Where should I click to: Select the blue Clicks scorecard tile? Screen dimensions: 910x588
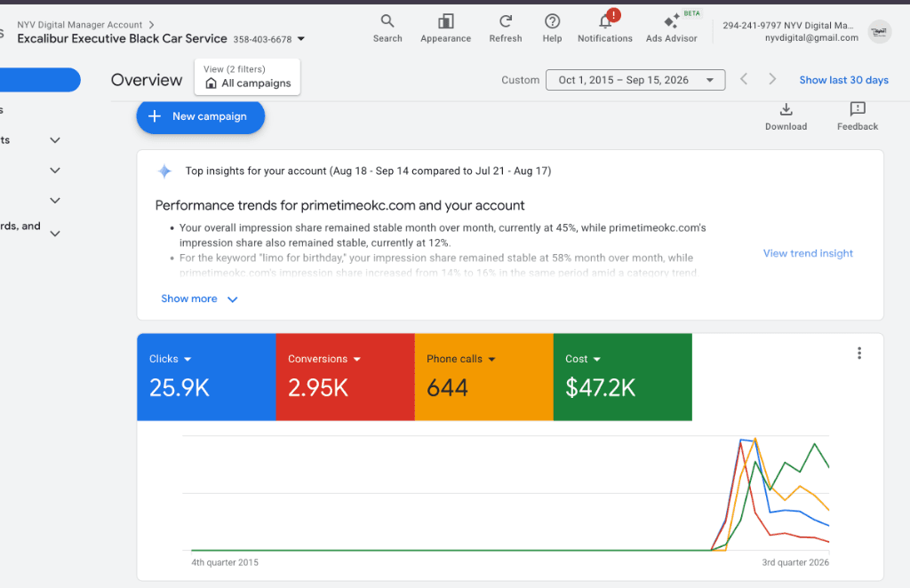click(206, 377)
